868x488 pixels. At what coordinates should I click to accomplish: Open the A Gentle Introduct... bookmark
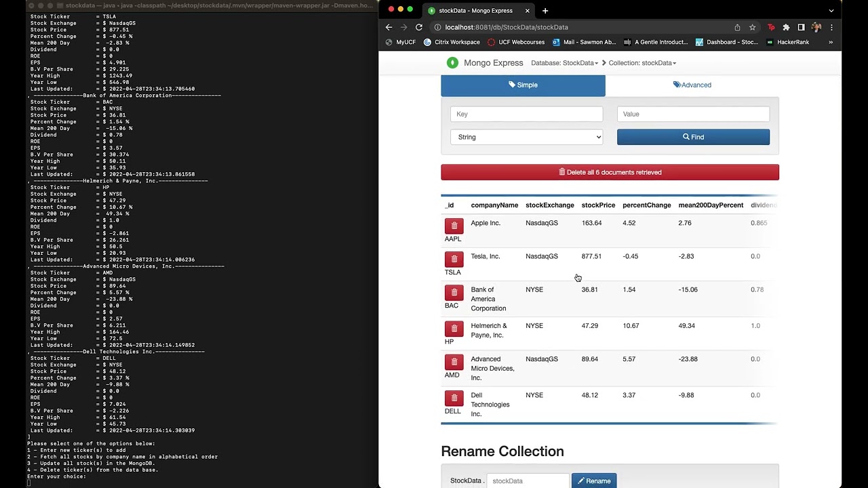click(656, 42)
